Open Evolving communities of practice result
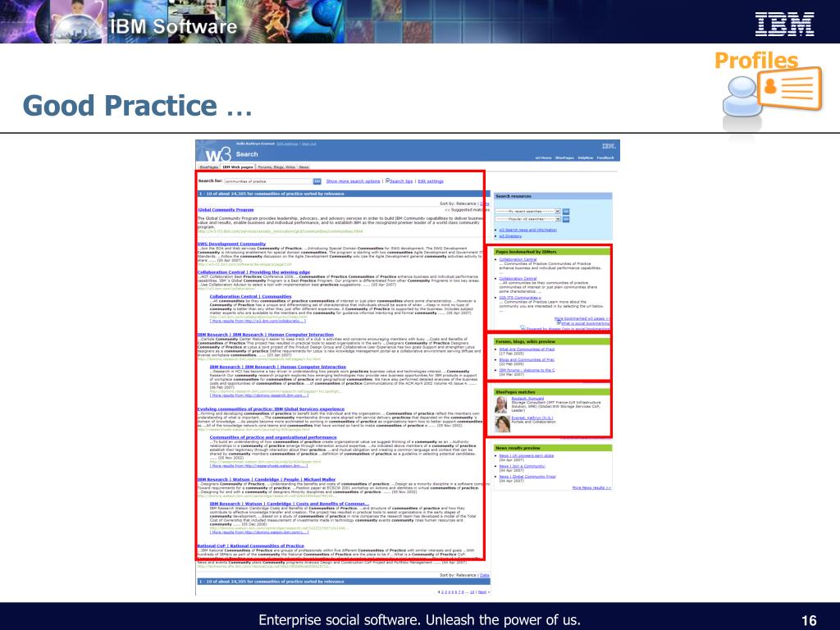 (271, 409)
